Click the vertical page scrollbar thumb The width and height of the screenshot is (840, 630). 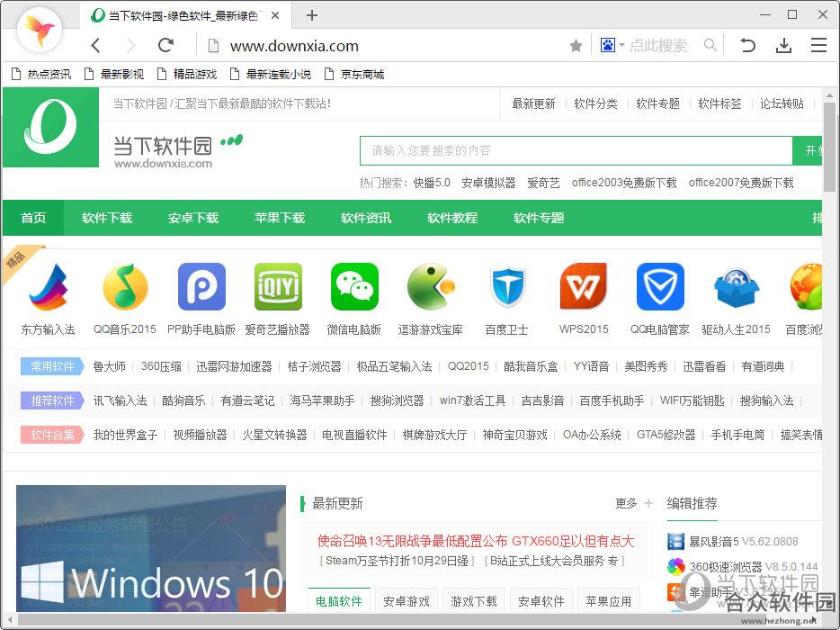point(829,147)
